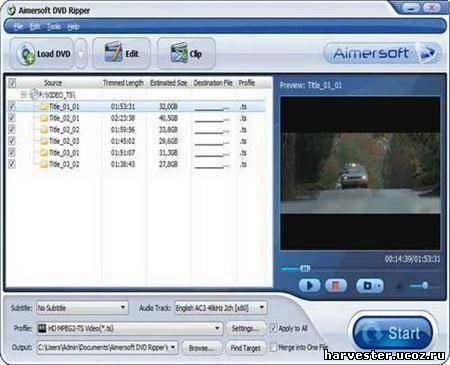Click the Load DVD disc icon

[x=27, y=54]
